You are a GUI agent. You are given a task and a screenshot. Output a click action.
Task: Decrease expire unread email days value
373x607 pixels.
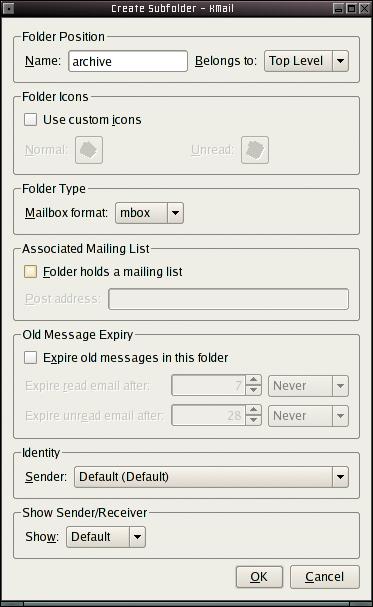point(253,421)
